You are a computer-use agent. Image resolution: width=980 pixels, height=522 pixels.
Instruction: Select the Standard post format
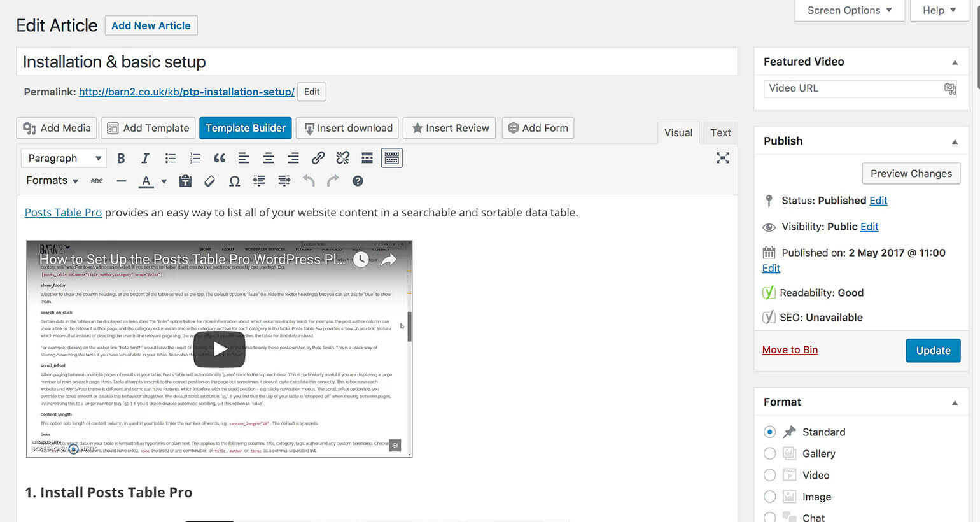coord(769,432)
